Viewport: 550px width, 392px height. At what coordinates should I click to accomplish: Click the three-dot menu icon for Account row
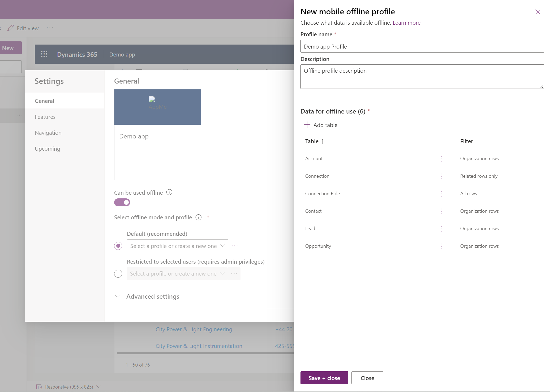(441, 158)
